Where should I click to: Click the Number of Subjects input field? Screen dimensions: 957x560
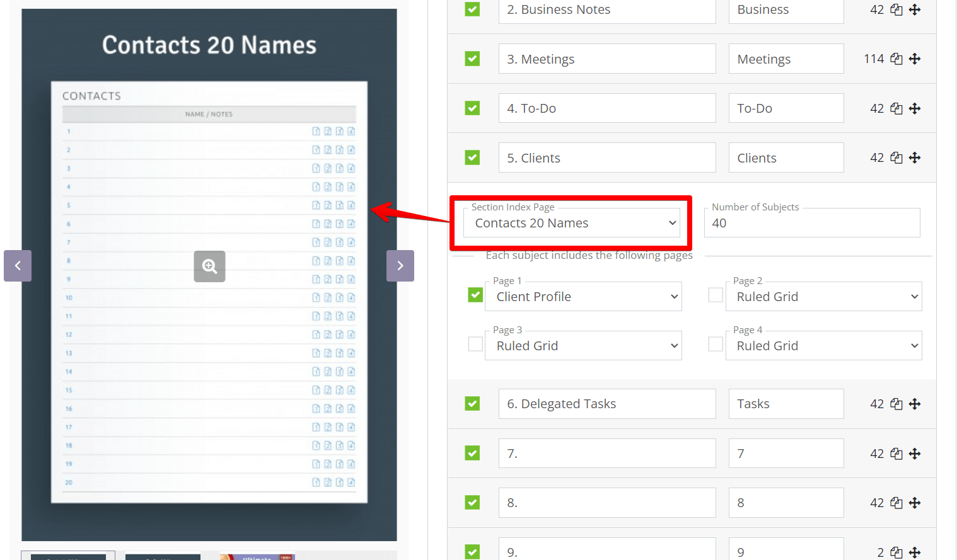coord(812,222)
